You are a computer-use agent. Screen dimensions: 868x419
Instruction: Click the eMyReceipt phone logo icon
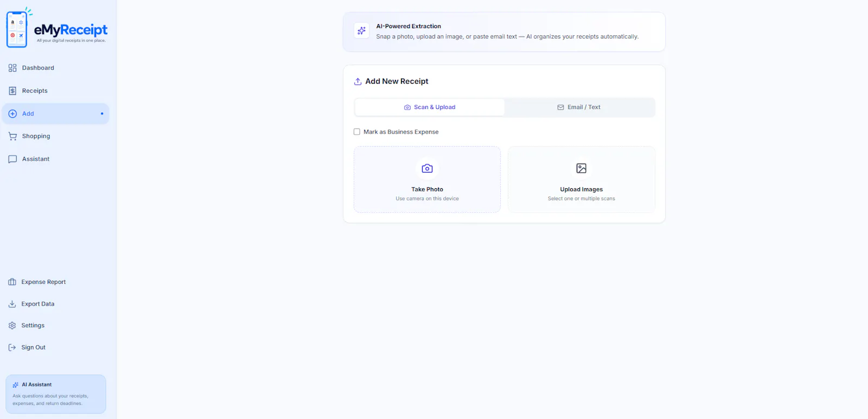coord(17,29)
